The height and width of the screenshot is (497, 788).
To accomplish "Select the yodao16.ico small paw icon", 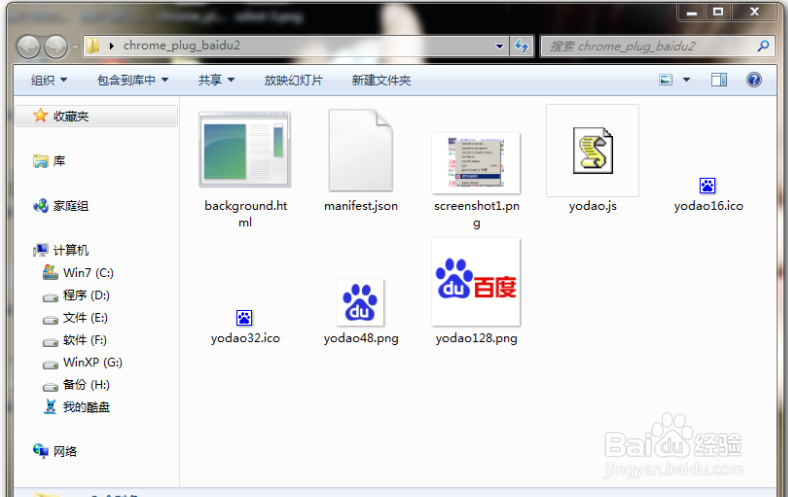I will click(x=708, y=186).
